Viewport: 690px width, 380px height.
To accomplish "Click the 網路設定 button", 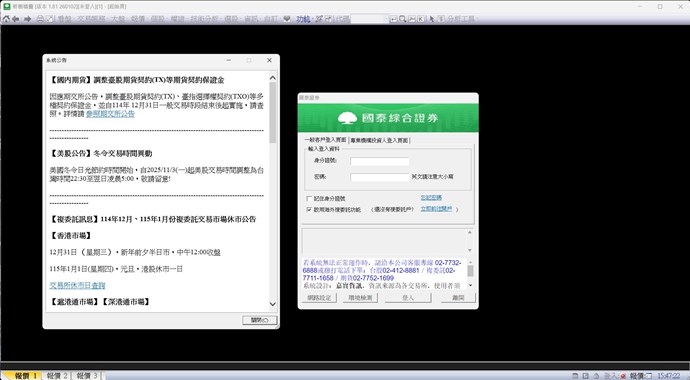I will 319,298.
